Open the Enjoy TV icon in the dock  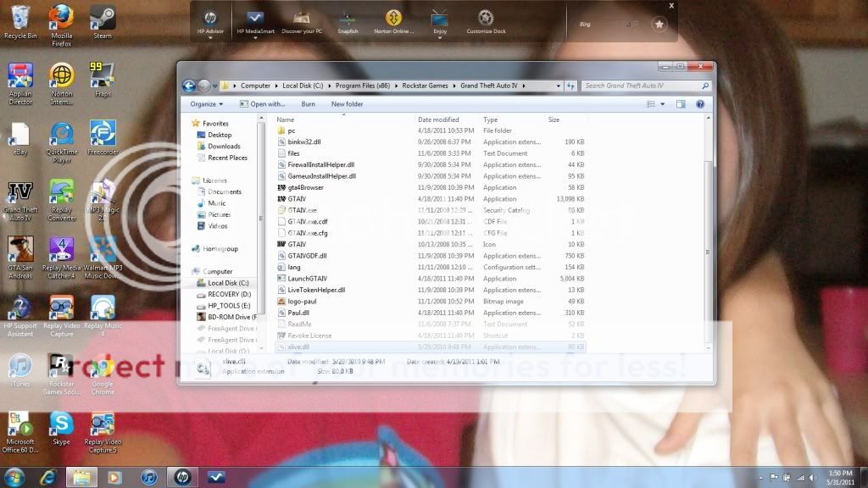coord(440,22)
